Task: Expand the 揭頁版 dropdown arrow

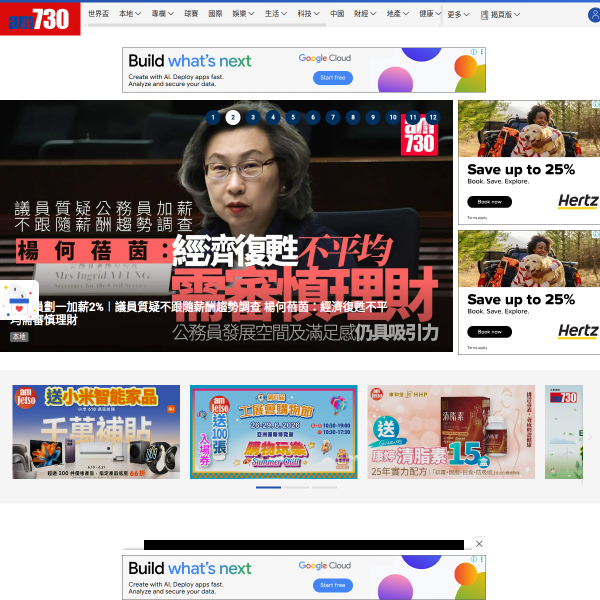Action: tap(517, 15)
